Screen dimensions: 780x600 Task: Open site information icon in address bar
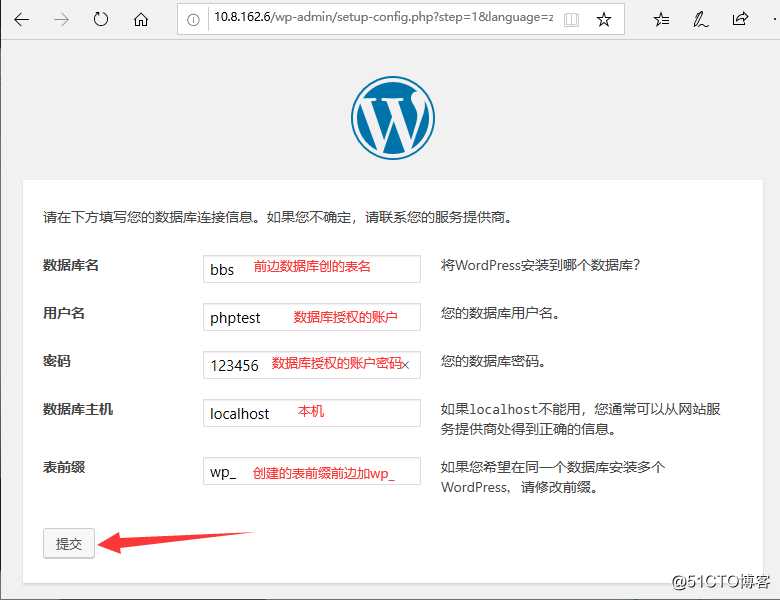click(193, 20)
